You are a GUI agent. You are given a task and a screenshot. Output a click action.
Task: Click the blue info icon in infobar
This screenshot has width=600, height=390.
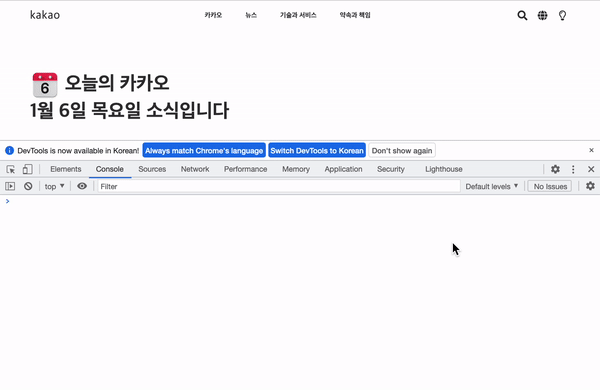tap(9, 150)
